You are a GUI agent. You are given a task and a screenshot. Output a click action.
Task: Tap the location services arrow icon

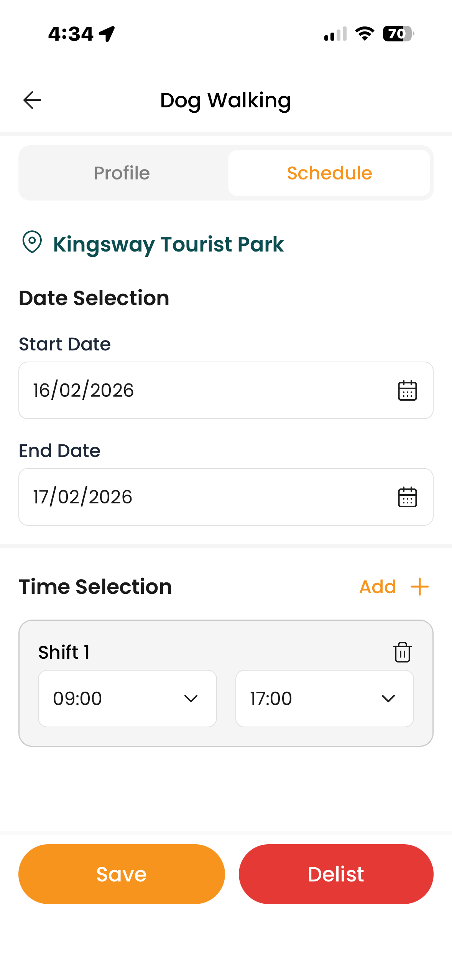(x=107, y=34)
